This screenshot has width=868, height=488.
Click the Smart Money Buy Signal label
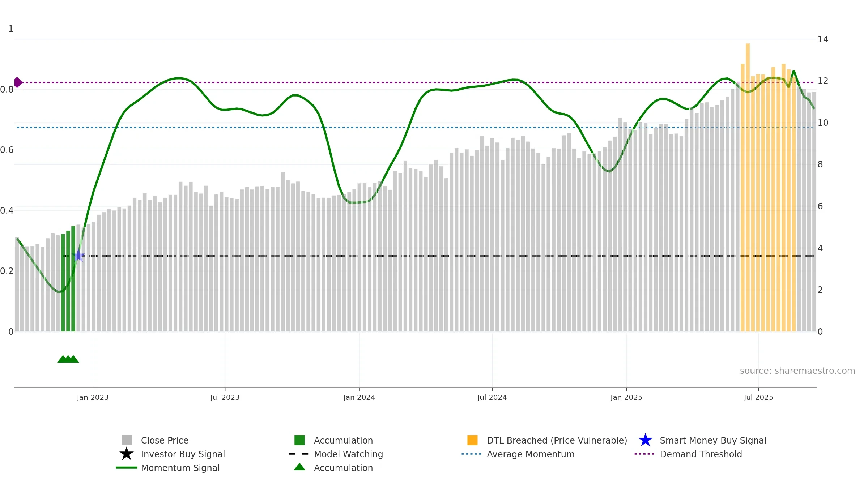[713, 440]
